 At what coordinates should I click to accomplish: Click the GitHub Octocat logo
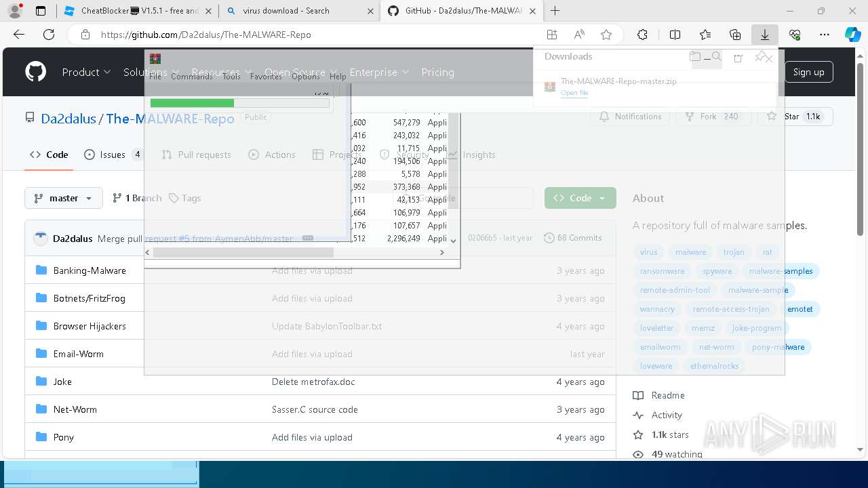[35, 72]
